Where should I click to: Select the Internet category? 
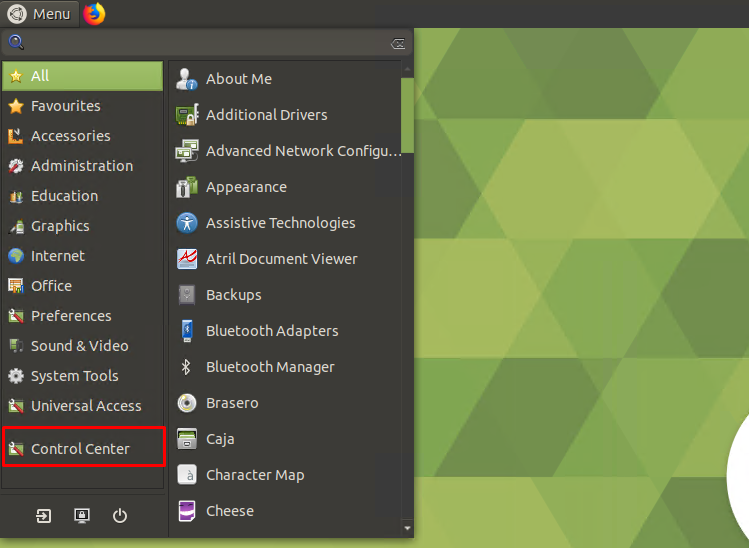coord(83,256)
